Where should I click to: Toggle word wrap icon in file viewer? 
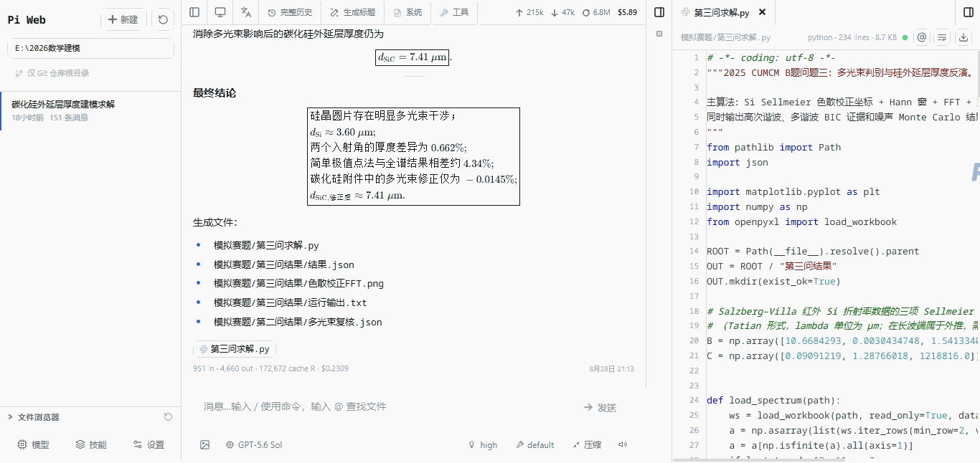point(943,37)
